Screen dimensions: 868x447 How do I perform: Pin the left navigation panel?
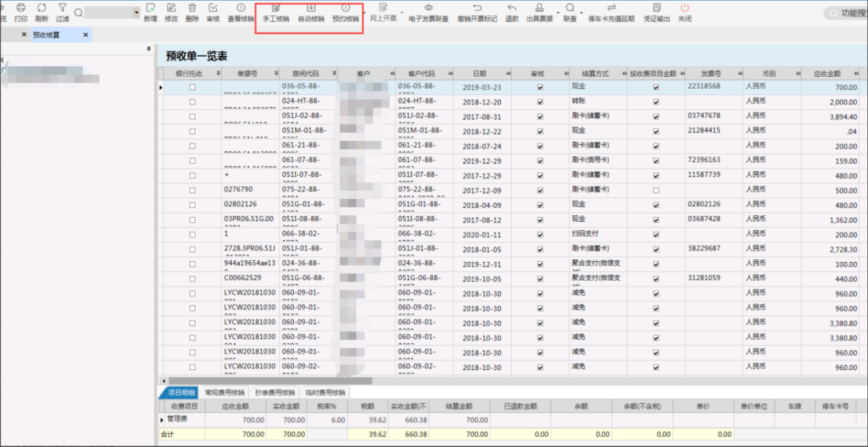(x=148, y=49)
